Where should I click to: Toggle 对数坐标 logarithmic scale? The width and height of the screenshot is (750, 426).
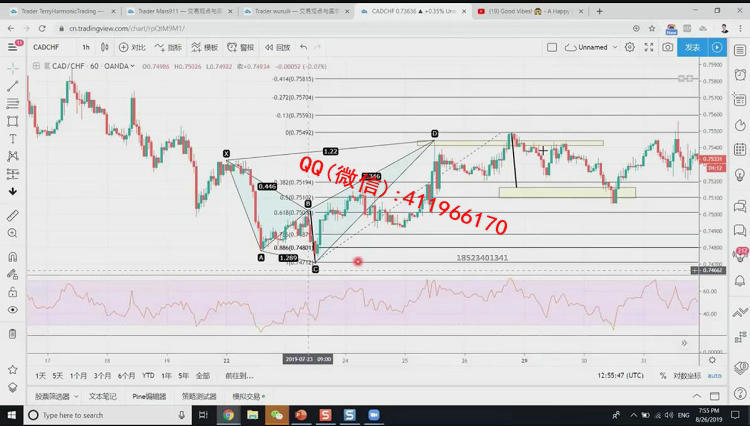click(687, 376)
